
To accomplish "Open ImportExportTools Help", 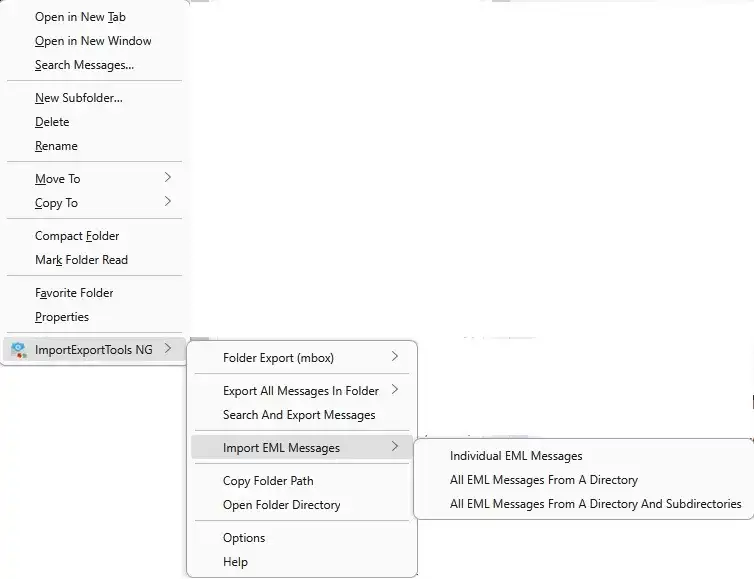I will click(x=302, y=562).
